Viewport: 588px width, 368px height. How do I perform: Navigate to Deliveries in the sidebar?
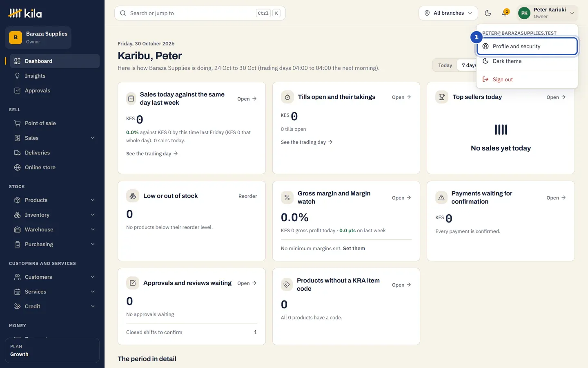tap(54, 153)
